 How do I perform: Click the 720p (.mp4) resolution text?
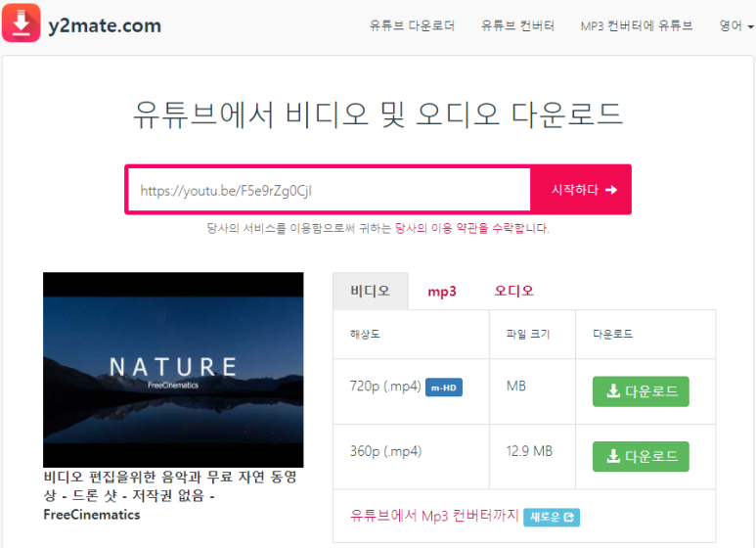click(385, 386)
